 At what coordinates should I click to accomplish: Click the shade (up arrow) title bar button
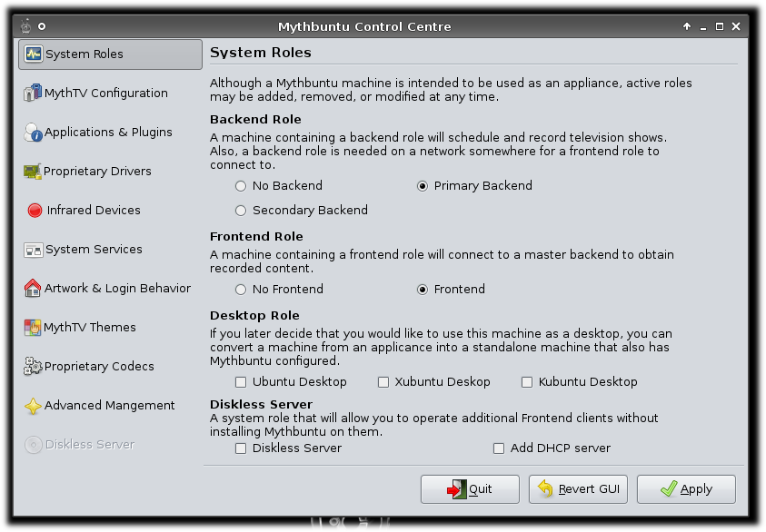coord(687,26)
